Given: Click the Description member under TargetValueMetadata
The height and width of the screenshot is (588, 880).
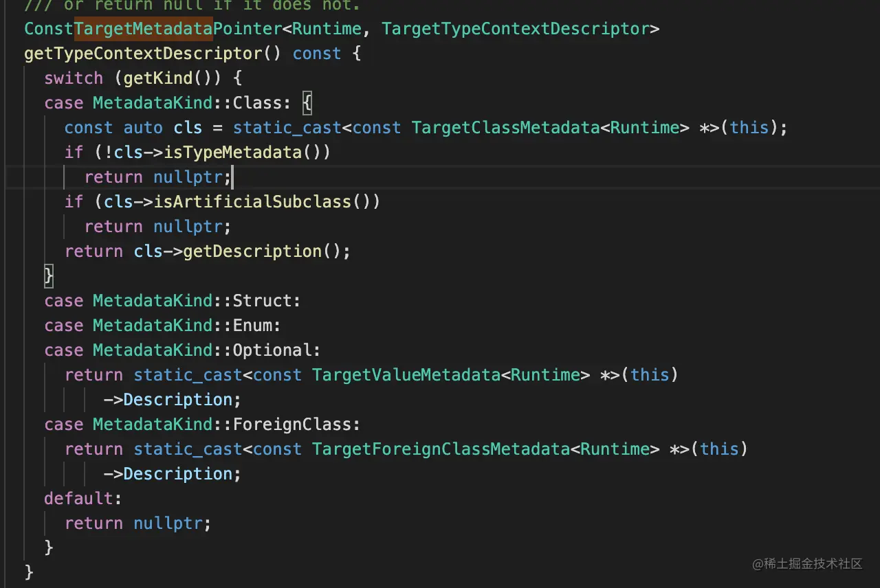Looking at the screenshot, I should tap(177, 400).
